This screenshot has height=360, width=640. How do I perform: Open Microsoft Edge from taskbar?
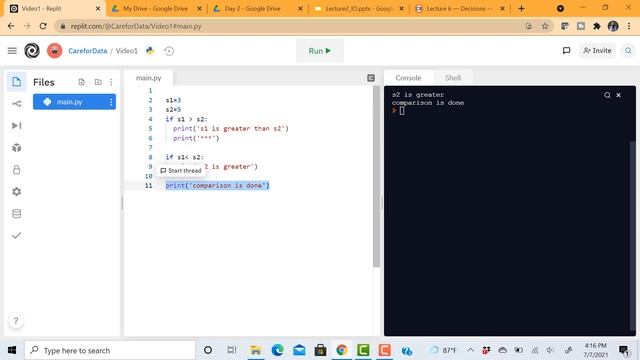pos(278,350)
